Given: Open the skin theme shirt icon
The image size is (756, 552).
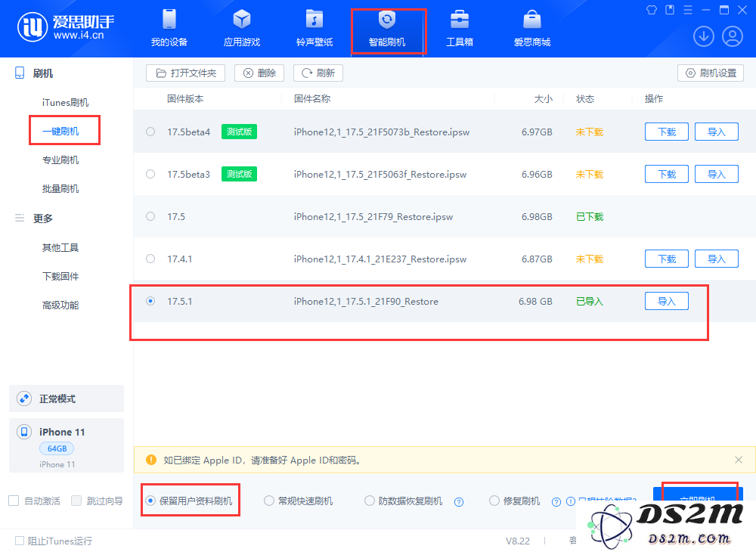Looking at the screenshot, I should coord(652,10).
